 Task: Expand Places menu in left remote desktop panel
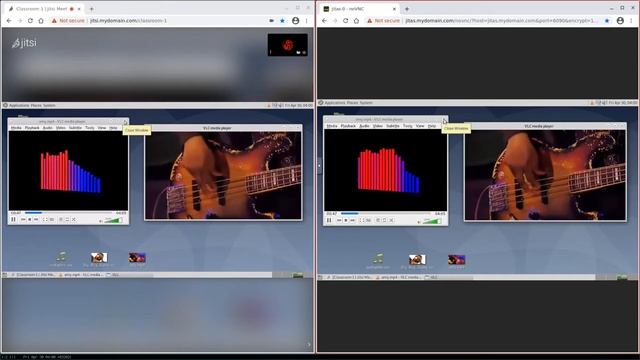click(x=36, y=105)
